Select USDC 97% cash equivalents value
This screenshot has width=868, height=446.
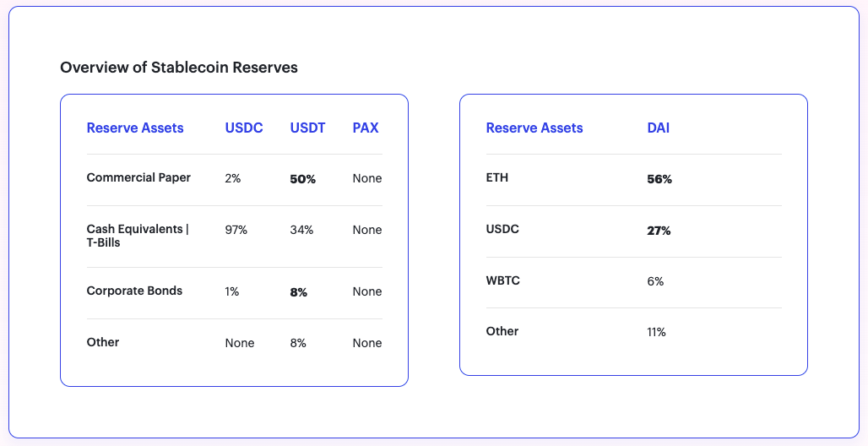tap(236, 230)
